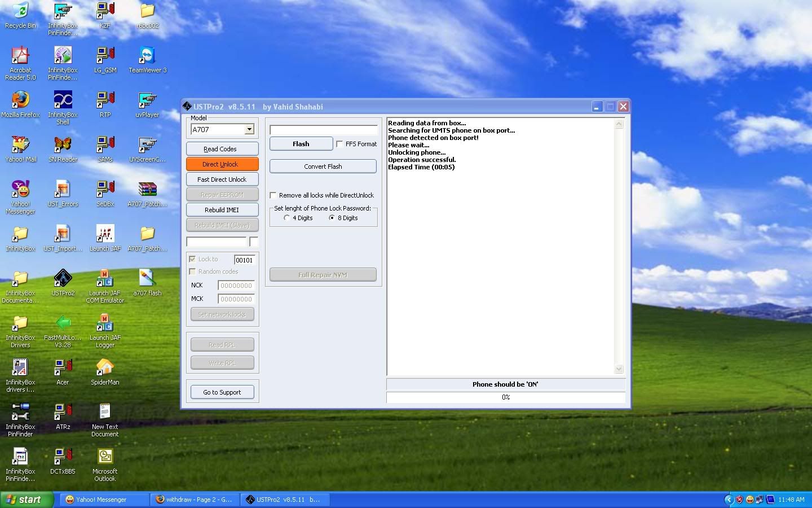Open Acrobat Reader 5.0 desktop icon
The image size is (812, 508).
point(20,63)
